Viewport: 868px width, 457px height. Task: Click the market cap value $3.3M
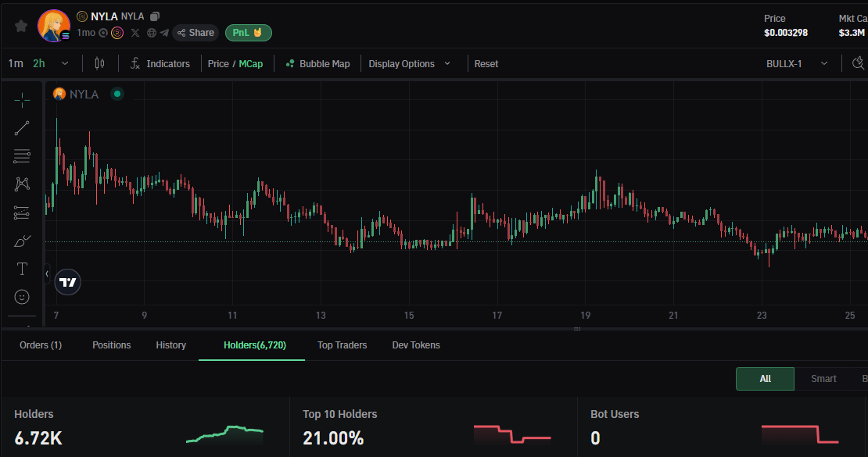[852, 33]
